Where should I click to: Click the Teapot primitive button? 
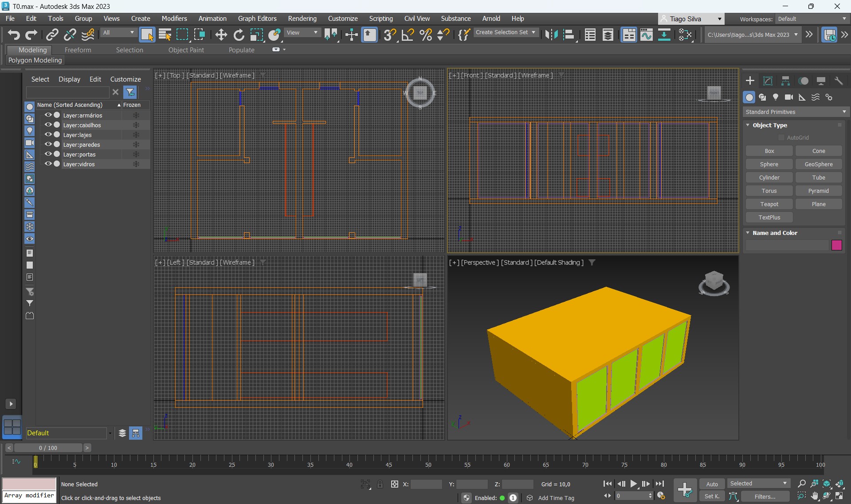[x=769, y=204]
